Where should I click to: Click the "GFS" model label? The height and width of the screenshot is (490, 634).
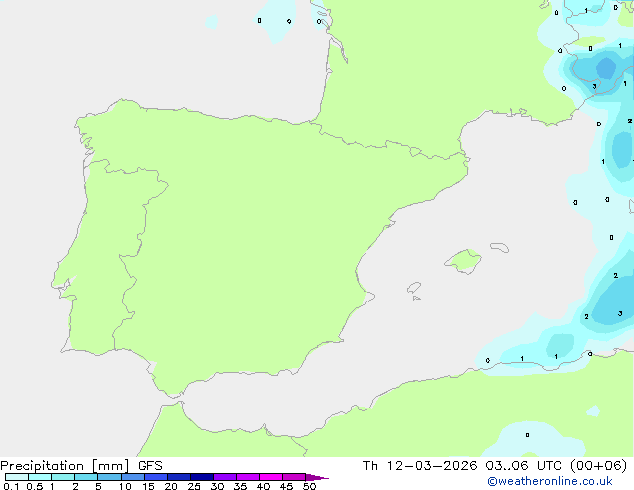tap(150, 466)
